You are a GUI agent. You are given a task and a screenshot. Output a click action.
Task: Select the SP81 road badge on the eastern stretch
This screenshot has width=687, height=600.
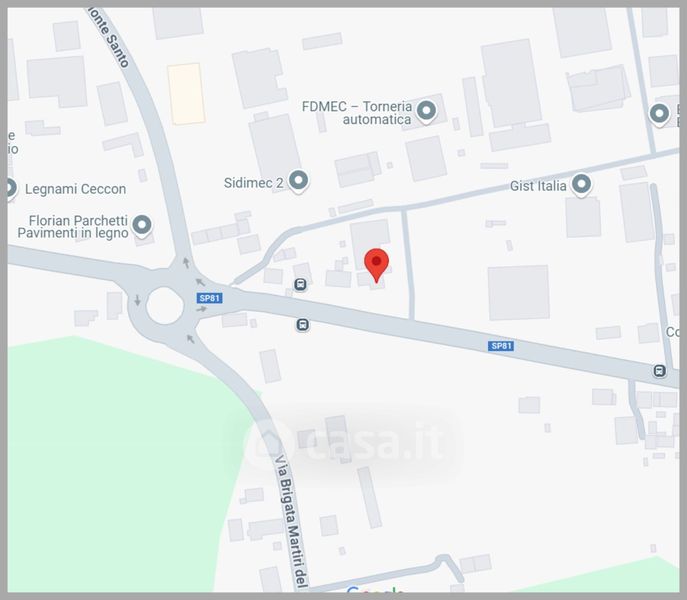click(x=501, y=346)
